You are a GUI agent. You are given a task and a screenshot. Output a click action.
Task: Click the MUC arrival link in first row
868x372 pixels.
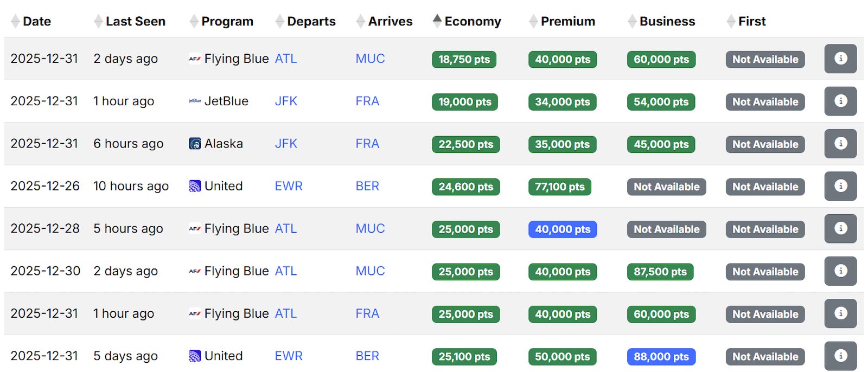click(x=370, y=59)
